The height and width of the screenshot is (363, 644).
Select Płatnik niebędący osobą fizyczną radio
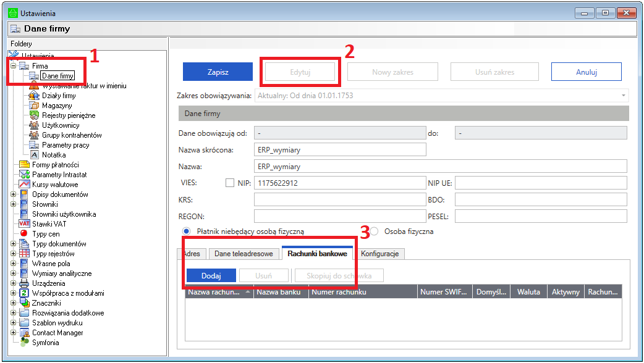tap(186, 232)
